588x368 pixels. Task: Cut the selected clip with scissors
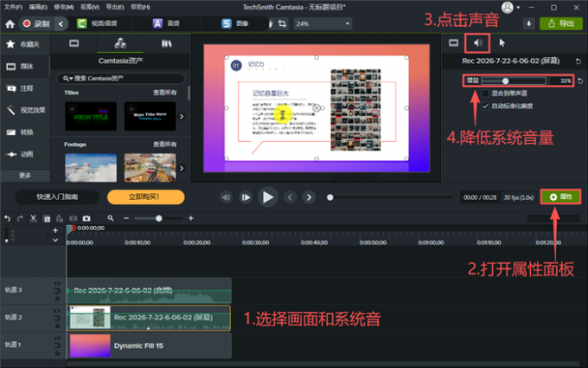point(34,218)
